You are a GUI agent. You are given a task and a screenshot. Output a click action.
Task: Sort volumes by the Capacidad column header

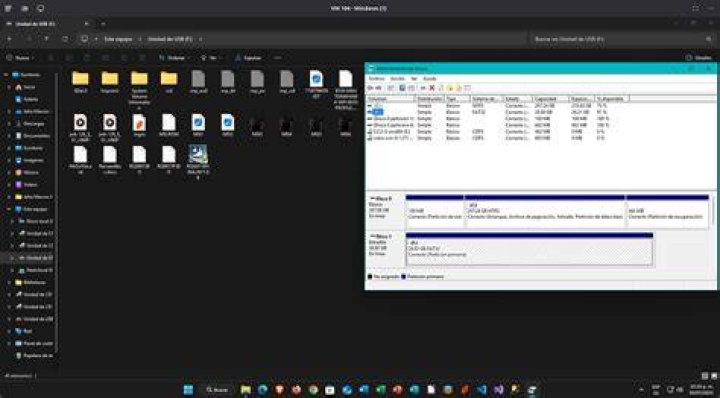(x=551, y=99)
